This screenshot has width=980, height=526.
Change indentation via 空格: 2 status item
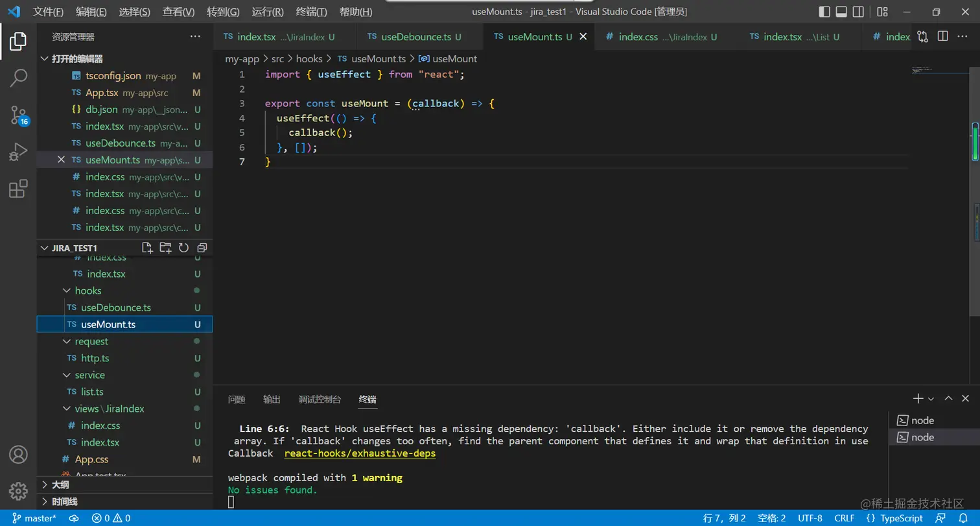click(x=771, y=518)
